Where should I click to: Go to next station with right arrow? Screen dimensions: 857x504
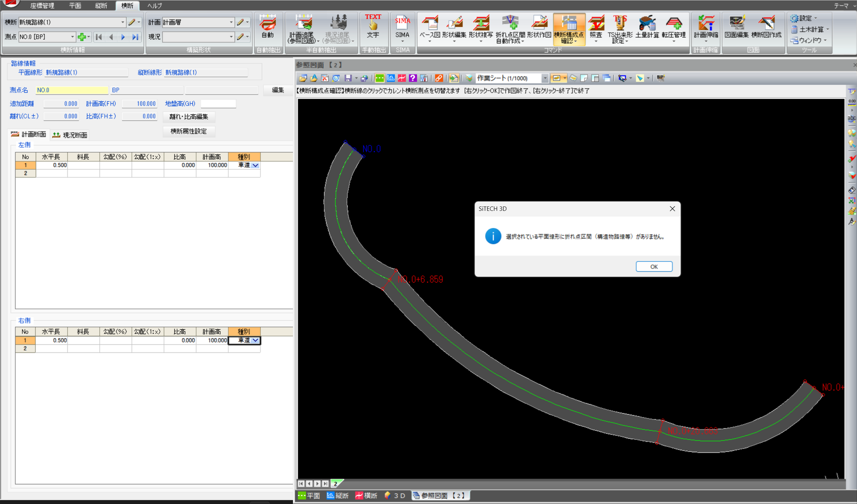click(x=123, y=37)
